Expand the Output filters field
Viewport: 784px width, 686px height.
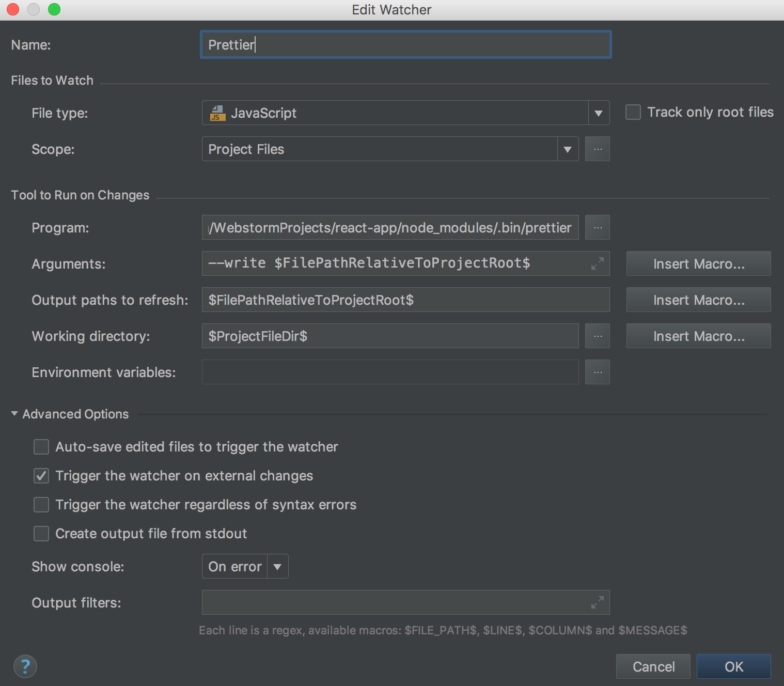point(597,602)
